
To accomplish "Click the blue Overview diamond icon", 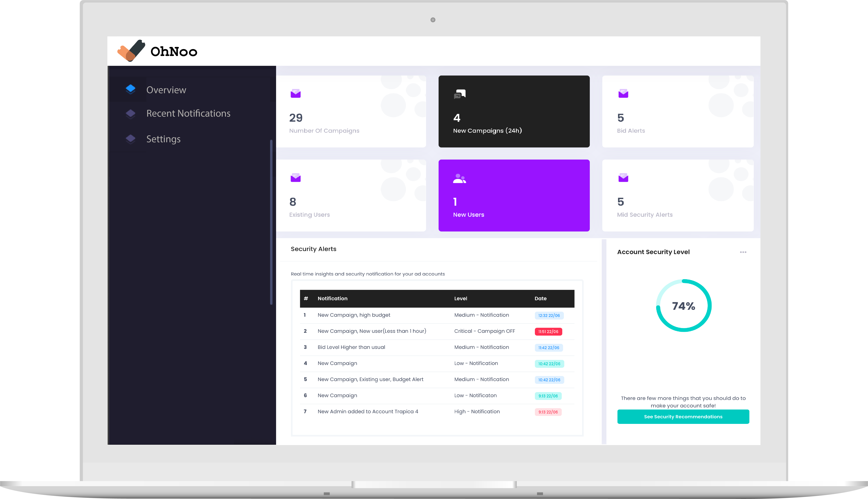I will point(131,89).
